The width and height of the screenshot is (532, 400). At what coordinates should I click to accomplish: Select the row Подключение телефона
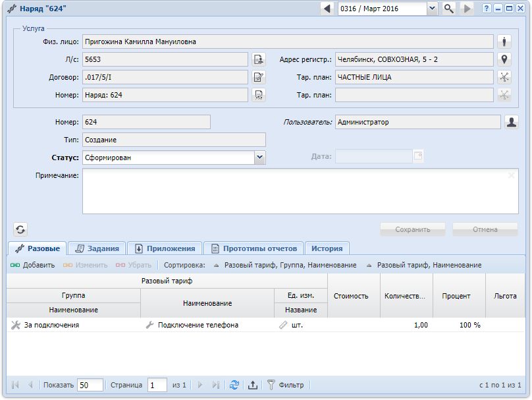click(x=266, y=325)
